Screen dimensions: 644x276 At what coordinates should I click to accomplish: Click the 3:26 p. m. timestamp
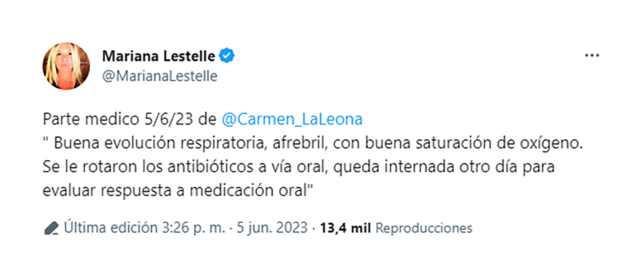(194, 228)
